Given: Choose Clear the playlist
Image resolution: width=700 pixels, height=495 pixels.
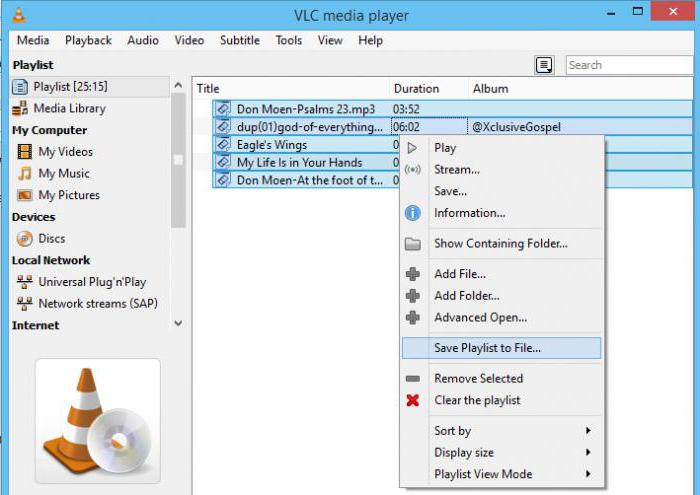Looking at the screenshot, I should [501, 400].
